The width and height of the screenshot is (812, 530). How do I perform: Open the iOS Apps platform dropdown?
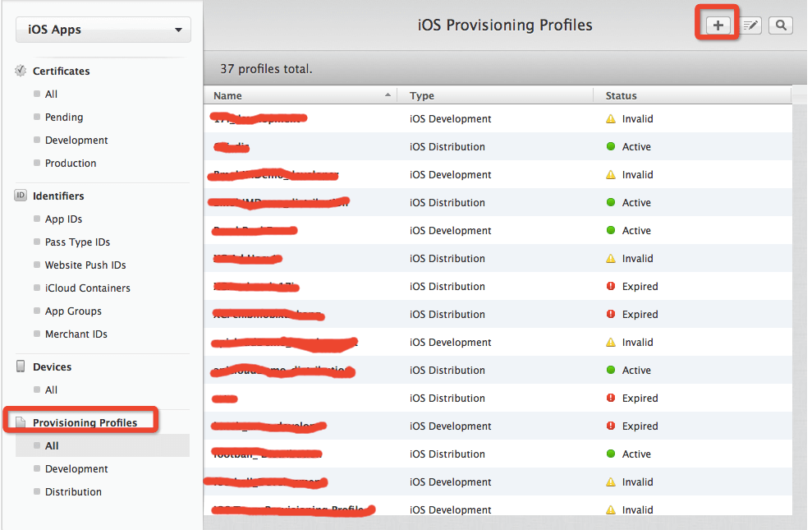pos(103,30)
